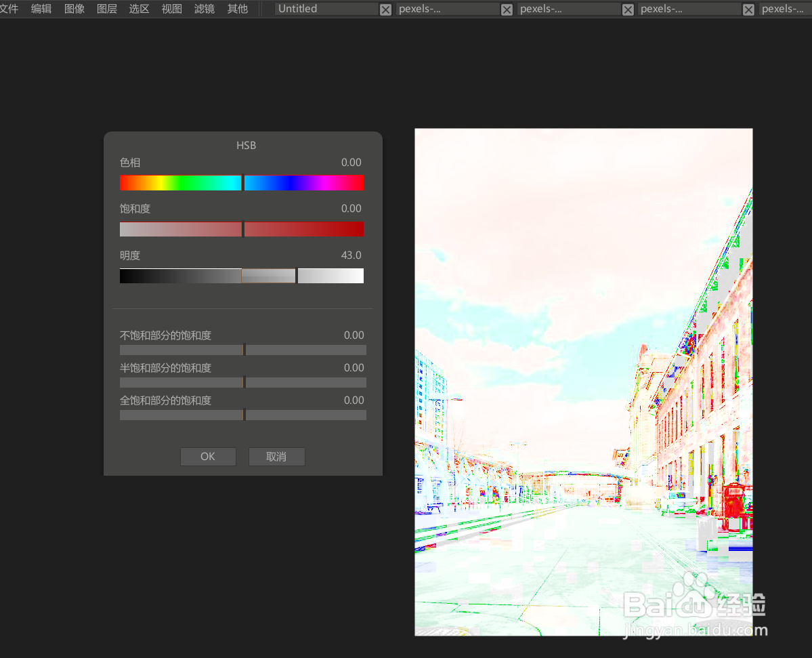812x658 pixels.
Task: Open the 文件 menu
Action: tap(8, 9)
